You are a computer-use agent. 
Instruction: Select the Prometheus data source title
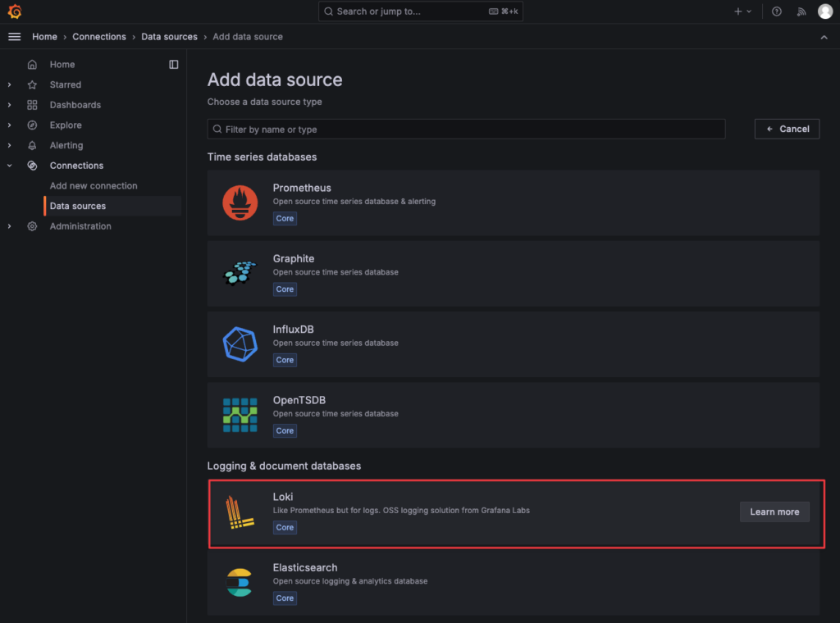[302, 188]
